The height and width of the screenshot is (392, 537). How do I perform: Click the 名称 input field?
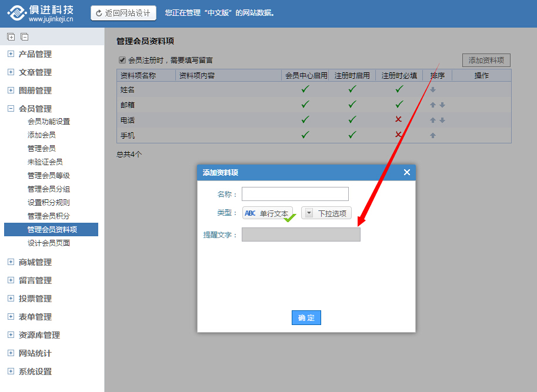tap(295, 194)
